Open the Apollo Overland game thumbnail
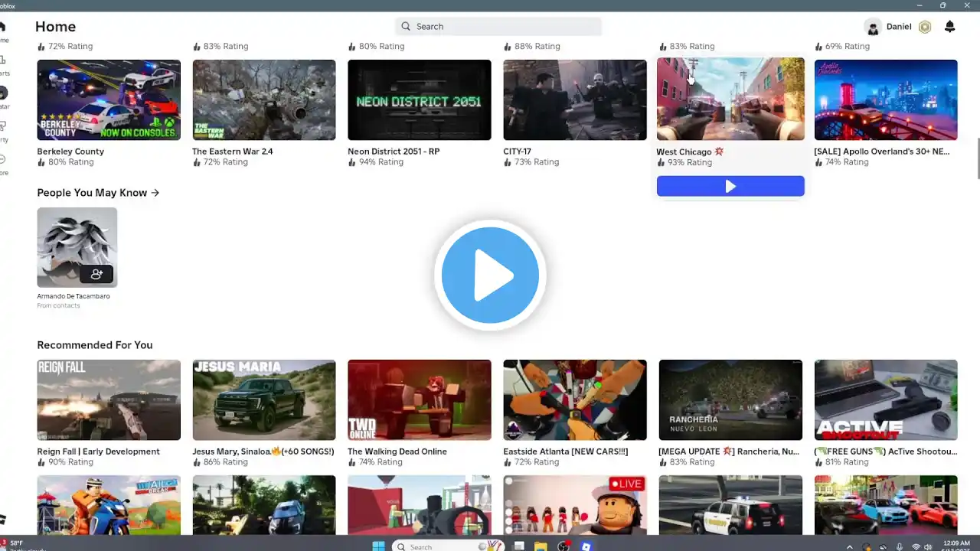Viewport: 980px width, 551px height. pyautogui.click(x=886, y=100)
